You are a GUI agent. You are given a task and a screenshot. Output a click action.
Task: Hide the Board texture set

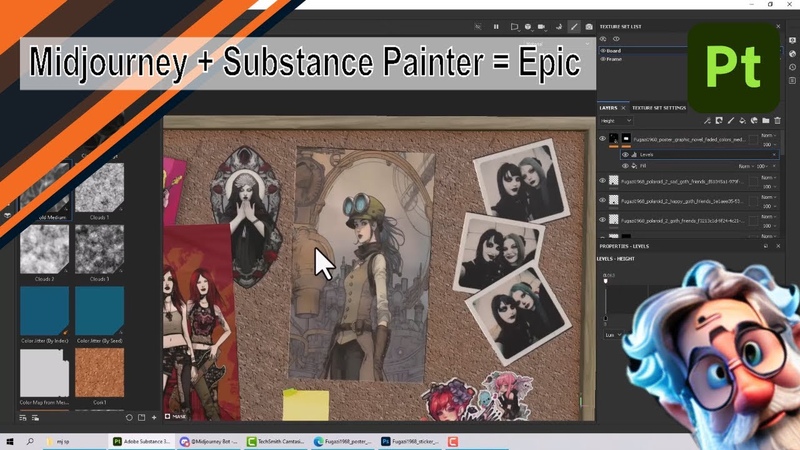tap(603, 51)
